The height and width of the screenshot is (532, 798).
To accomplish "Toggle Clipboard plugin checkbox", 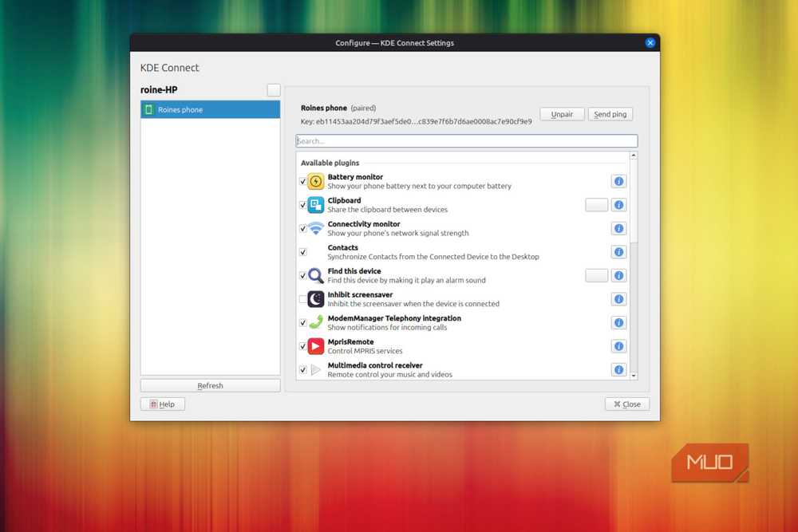I will [302, 205].
